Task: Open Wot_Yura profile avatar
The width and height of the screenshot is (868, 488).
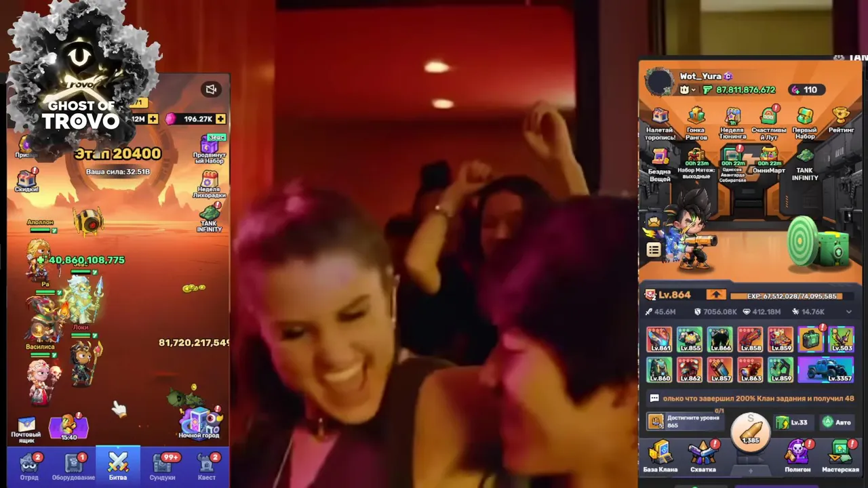Action: (x=659, y=83)
